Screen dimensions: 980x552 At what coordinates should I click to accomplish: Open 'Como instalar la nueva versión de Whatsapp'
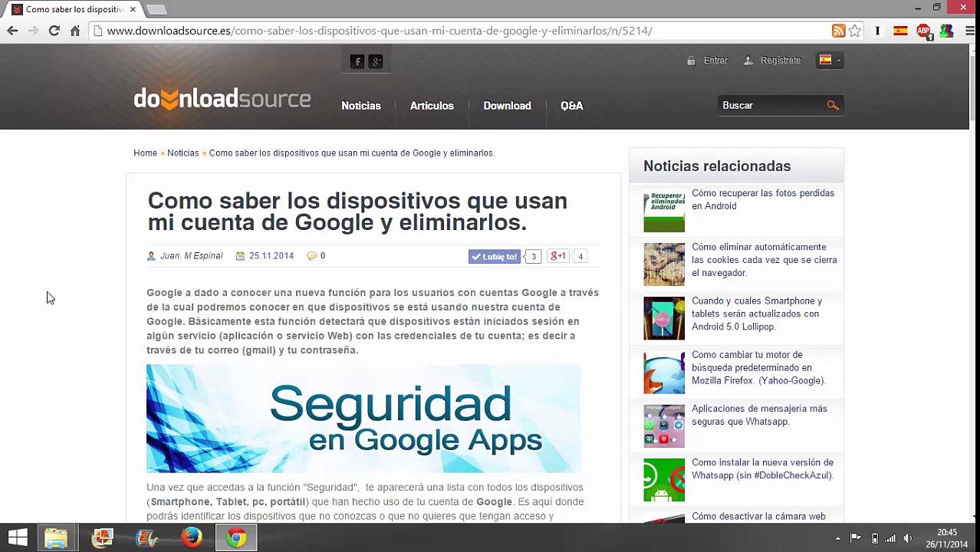tap(762, 468)
